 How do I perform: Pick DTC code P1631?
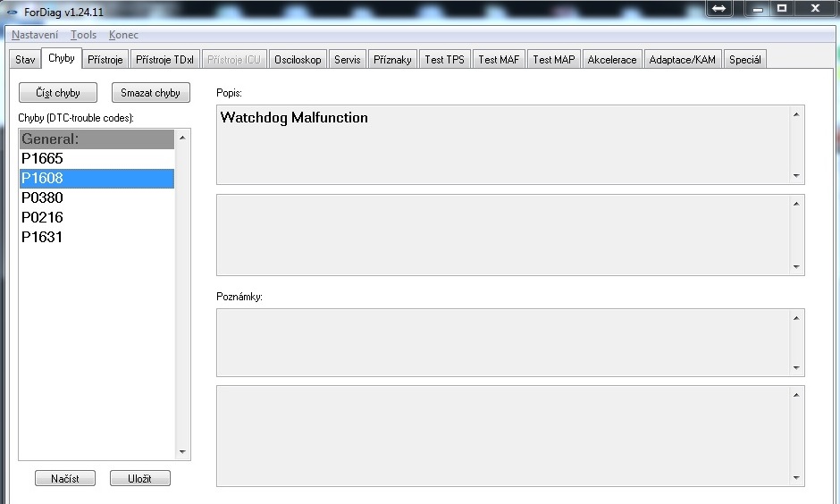tap(42, 237)
